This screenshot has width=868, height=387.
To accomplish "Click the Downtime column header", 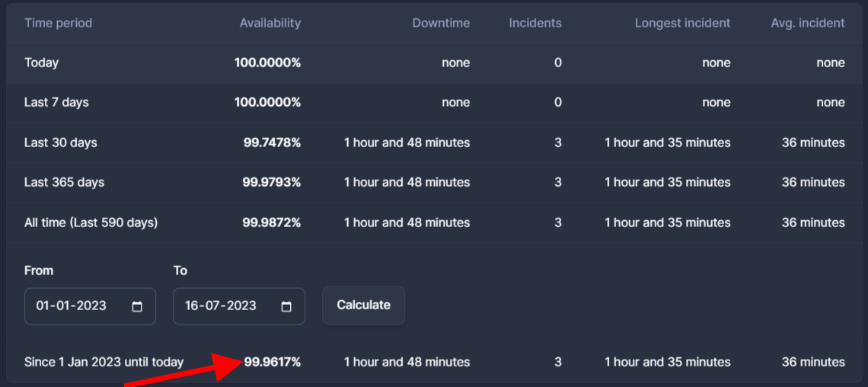I will click(441, 24).
